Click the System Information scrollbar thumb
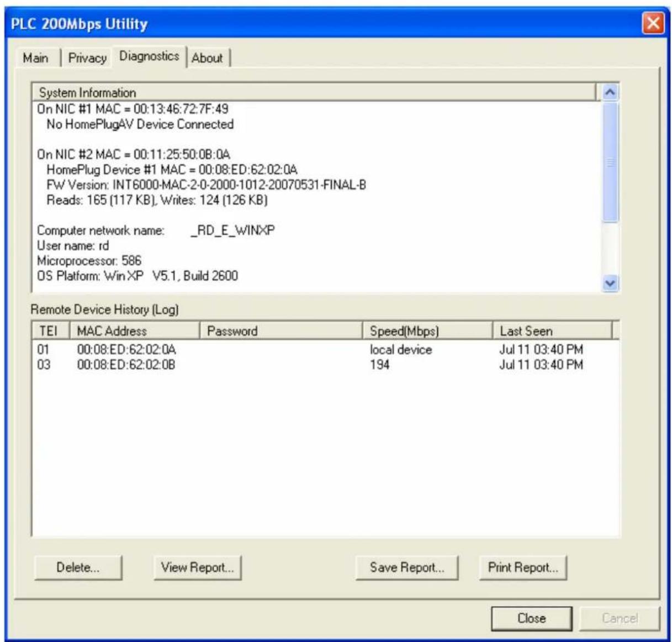 coord(610,162)
